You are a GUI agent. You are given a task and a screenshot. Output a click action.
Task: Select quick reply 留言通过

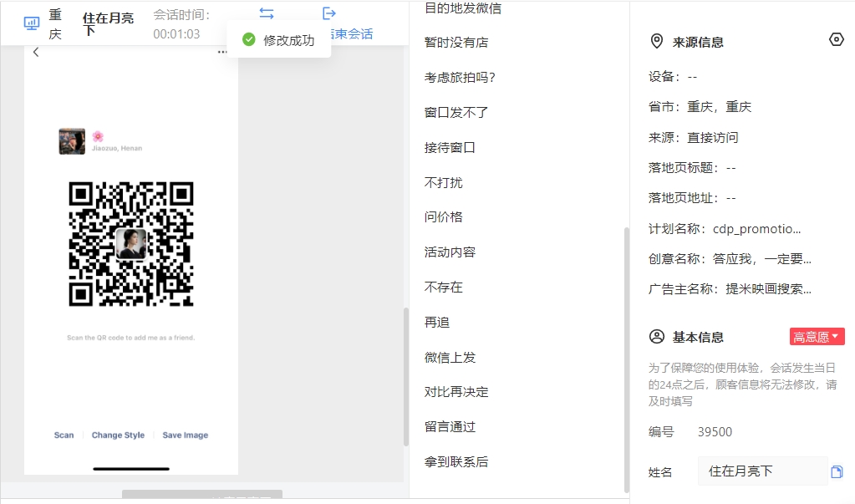point(450,426)
